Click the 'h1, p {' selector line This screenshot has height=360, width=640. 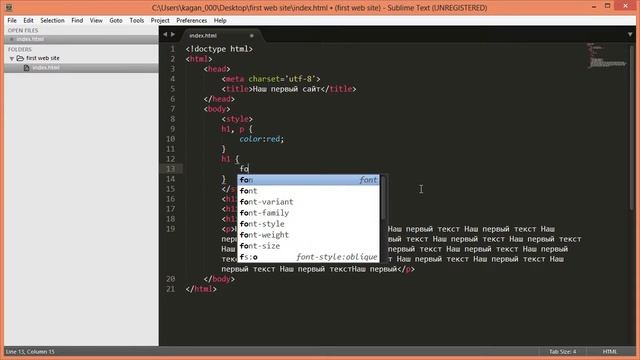(x=237, y=129)
